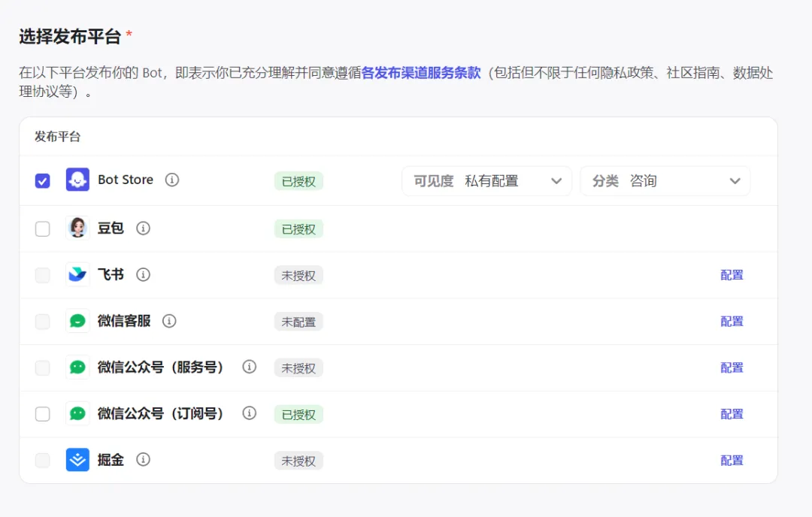Click 配置 for 微信客服
Image resolution: width=812 pixels, height=517 pixels.
click(732, 322)
